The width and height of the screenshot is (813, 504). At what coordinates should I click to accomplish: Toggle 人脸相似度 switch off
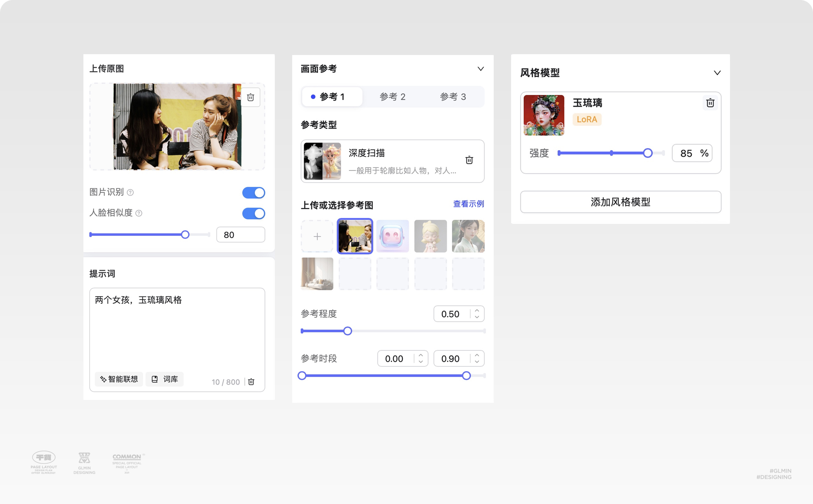(253, 213)
